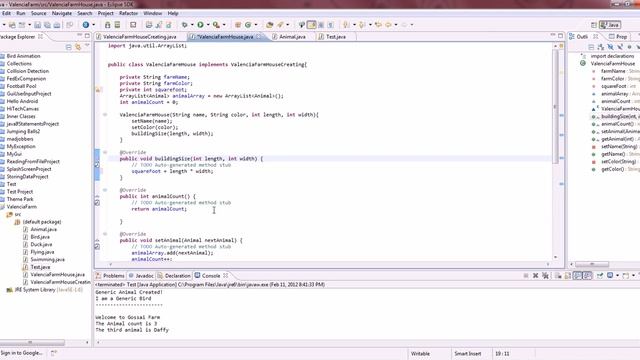Toggle Hide Fields in Outline toolbar
This screenshot has height=360, width=640.
pos(610,47)
